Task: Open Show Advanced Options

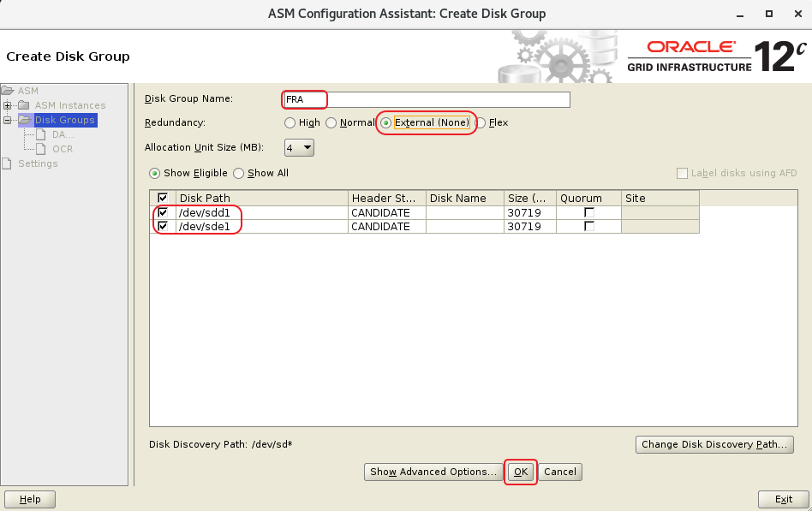Action: (433, 472)
